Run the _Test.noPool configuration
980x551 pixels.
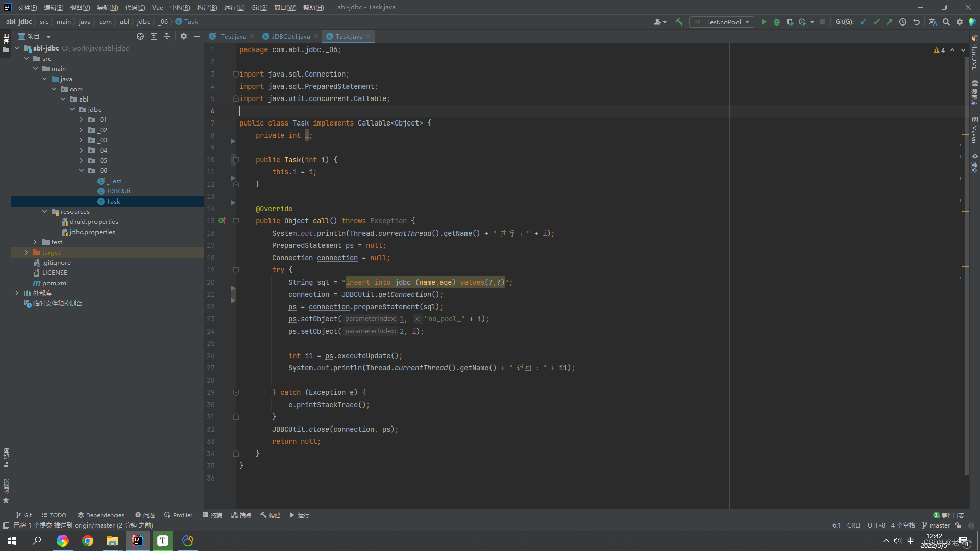764,22
